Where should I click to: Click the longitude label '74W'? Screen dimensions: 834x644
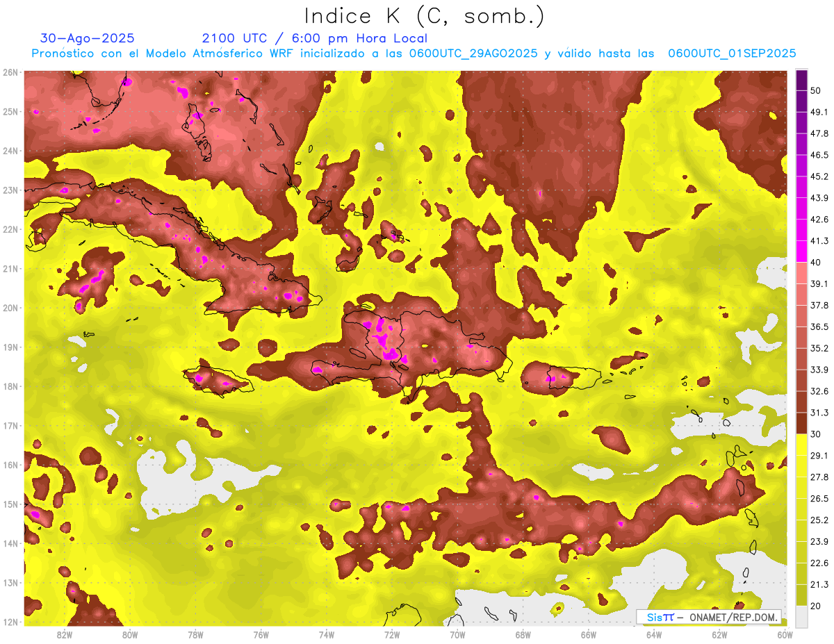pos(326,634)
